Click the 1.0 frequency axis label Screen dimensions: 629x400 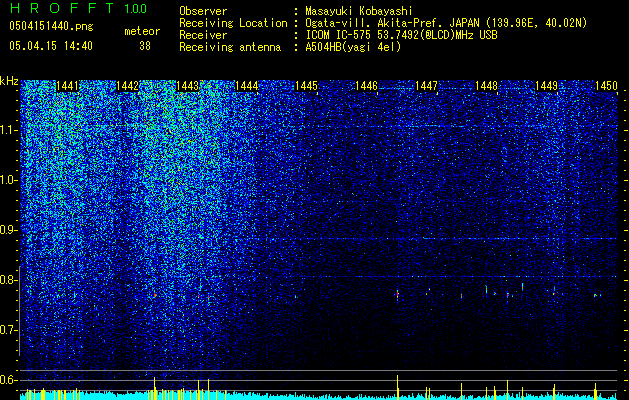[9, 180]
